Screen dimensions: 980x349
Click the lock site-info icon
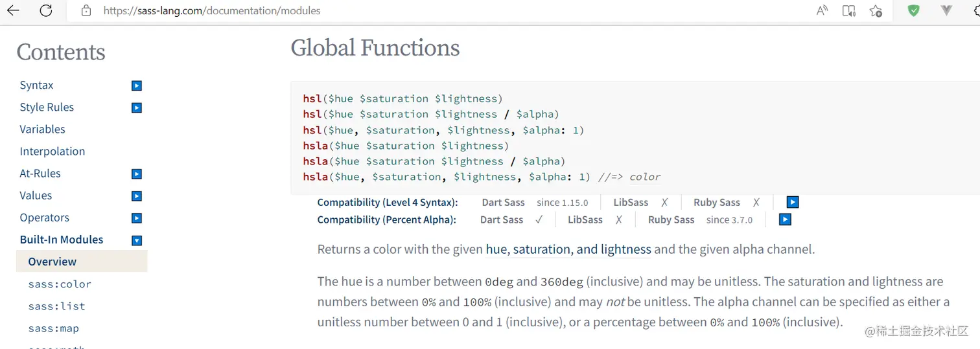[86, 10]
